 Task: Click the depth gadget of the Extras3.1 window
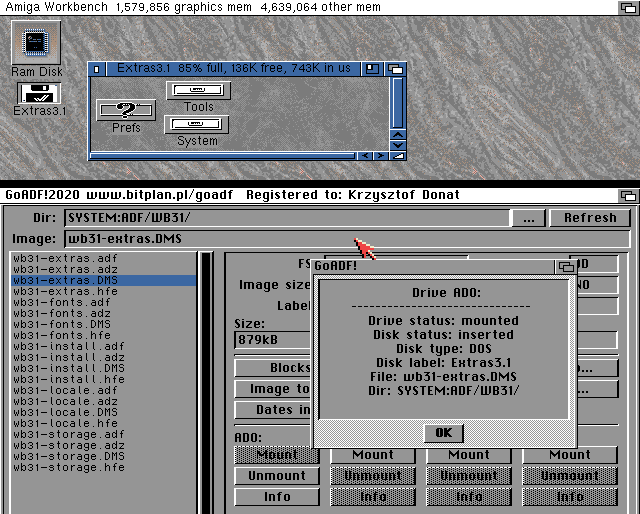point(396,69)
